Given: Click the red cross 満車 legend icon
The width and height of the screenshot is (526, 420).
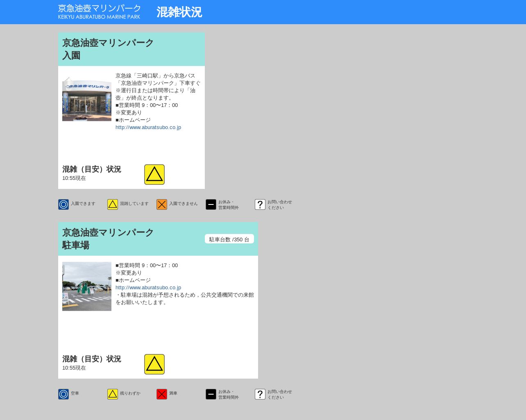Looking at the screenshot, I should [162, 394].
